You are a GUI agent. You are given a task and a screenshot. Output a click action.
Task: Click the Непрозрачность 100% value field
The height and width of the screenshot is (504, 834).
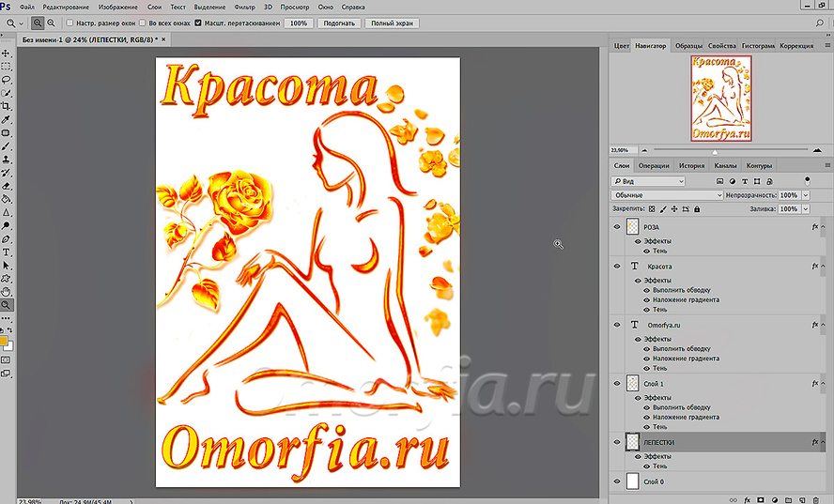[x=789, y=195]
